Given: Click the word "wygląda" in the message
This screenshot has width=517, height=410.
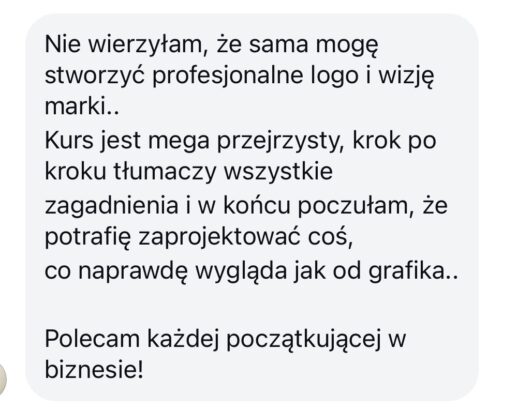Looking at the screenshot, I should click(241, 273).
